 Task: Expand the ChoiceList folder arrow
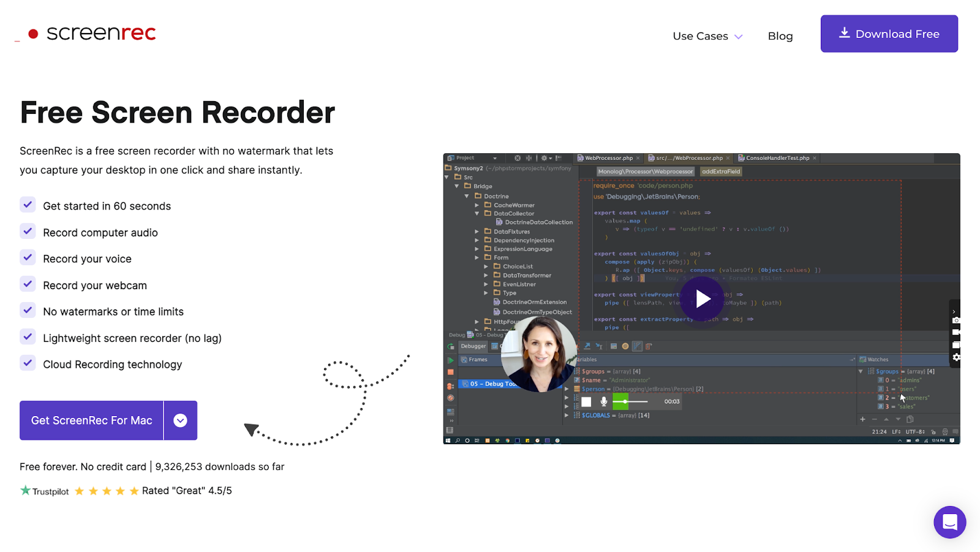point(486,267)
